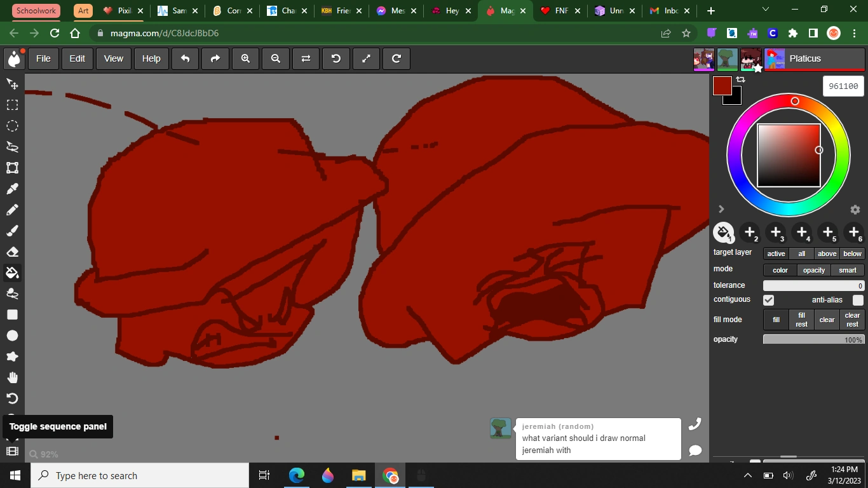Select the Eyedropper tool
This screenshot has width=868, height=488.
click(12, 189)
